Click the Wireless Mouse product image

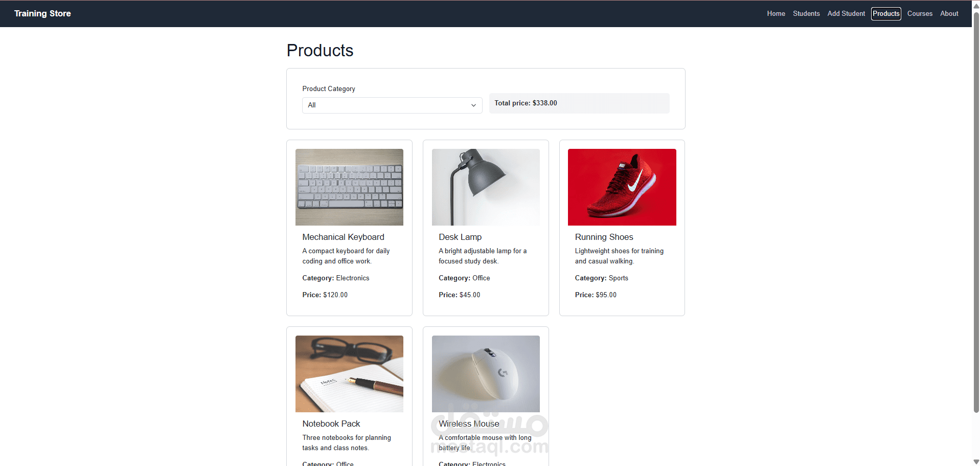point(486,374)
